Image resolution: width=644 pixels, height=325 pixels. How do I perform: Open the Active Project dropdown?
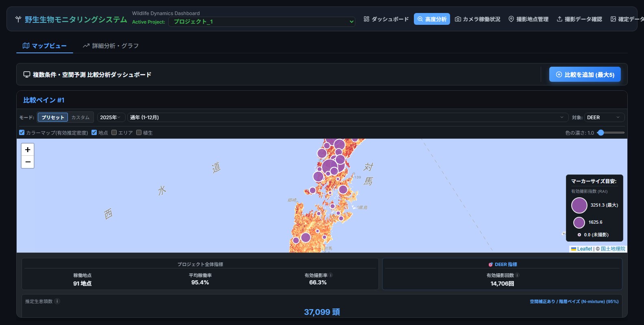[x=262, y=22]
